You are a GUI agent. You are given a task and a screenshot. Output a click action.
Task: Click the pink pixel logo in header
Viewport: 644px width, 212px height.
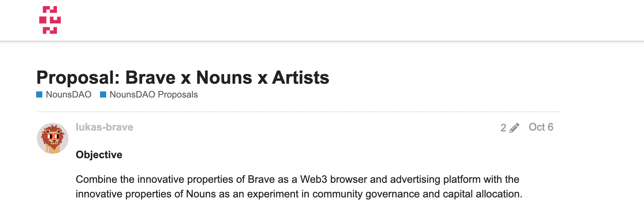(x=50, y=20)
